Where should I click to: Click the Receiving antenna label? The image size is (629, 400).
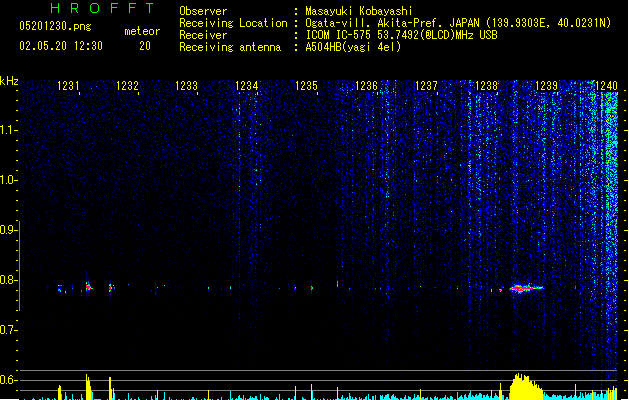[x=230, y=47]
